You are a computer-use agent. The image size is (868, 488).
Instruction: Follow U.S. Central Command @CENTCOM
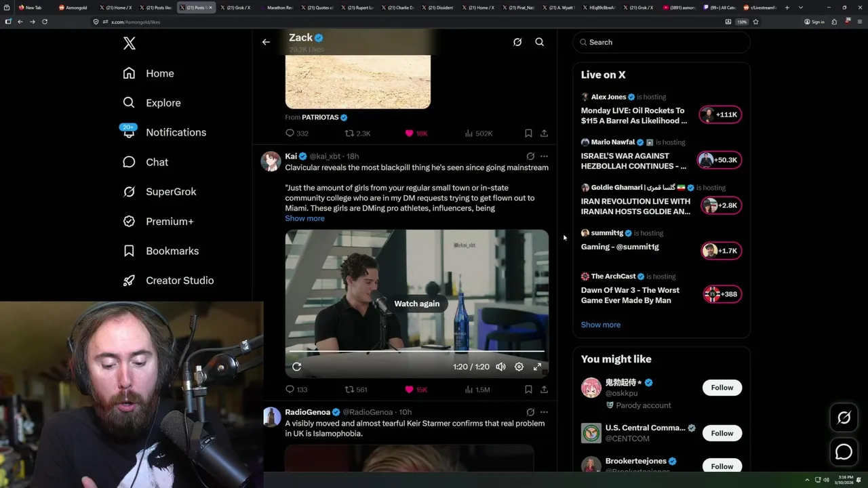coord(722,433)
